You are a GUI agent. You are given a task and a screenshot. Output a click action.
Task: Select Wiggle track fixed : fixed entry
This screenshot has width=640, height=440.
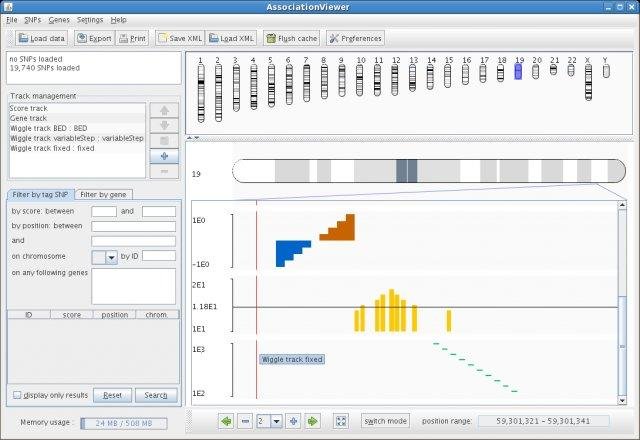77,148
